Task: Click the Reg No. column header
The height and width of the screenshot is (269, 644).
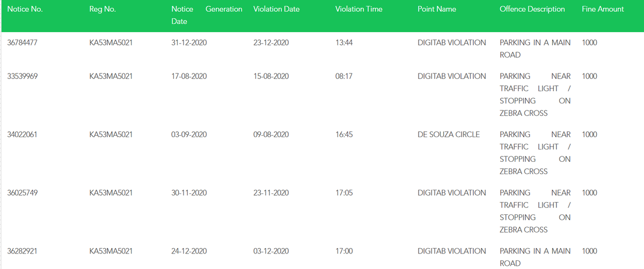Action: (103, 9)
